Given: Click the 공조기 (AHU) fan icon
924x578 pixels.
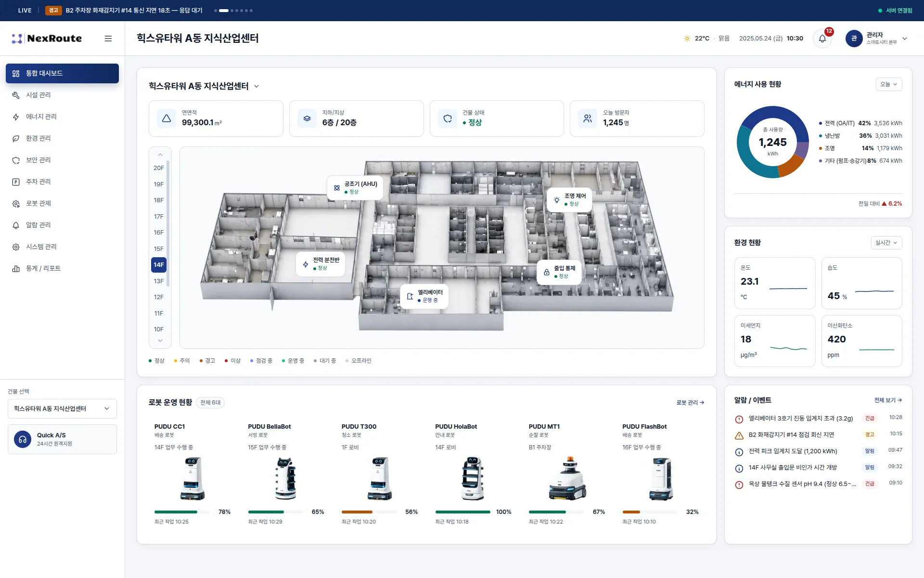Looking at the screenshot, I should pos(337,188).
